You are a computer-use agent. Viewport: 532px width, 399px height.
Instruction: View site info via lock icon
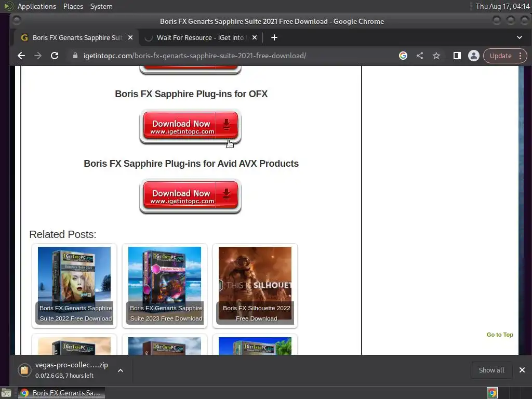pyautogui.click(x=75, y=56)
